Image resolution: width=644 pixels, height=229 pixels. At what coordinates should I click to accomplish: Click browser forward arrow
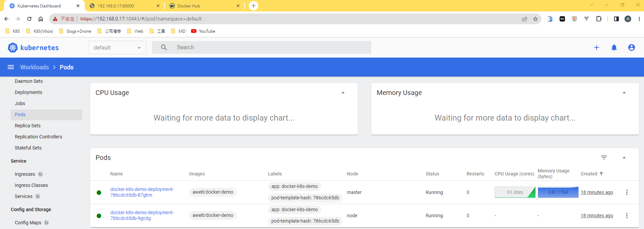tap(18, 19)
